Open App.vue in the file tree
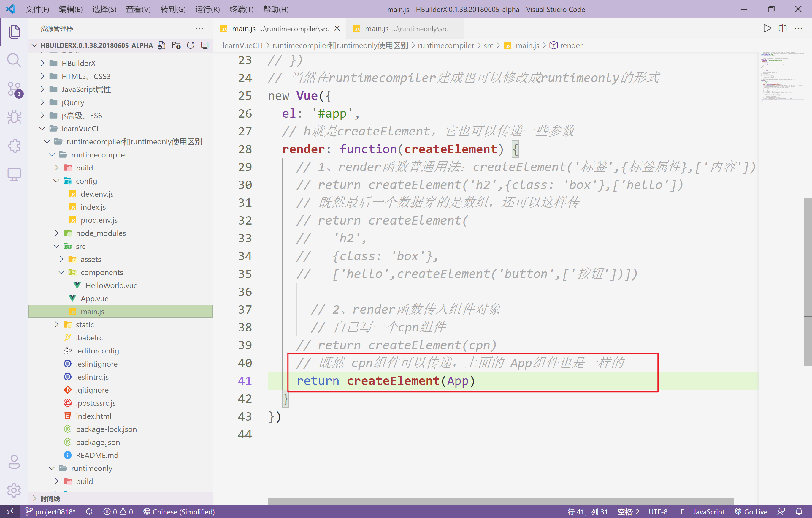Image resolution: width=812 pixels, height=518 pixels. pyautogui.click(x=94, y=298)
